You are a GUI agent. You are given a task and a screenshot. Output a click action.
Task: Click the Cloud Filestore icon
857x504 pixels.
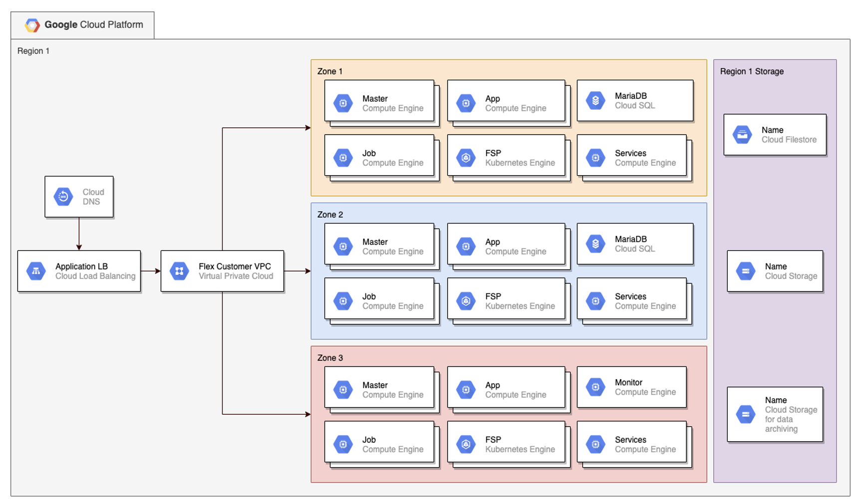coord(742,135)
